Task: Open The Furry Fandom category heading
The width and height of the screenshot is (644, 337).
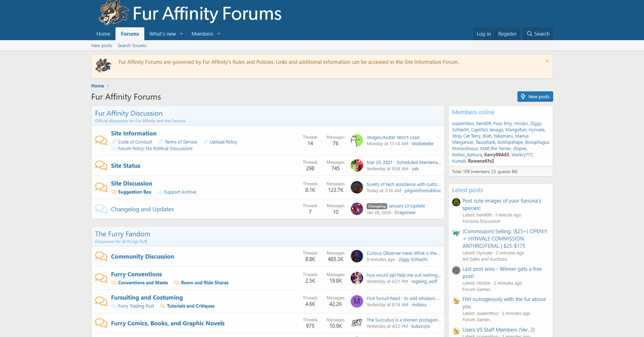Action: point(122,234)
